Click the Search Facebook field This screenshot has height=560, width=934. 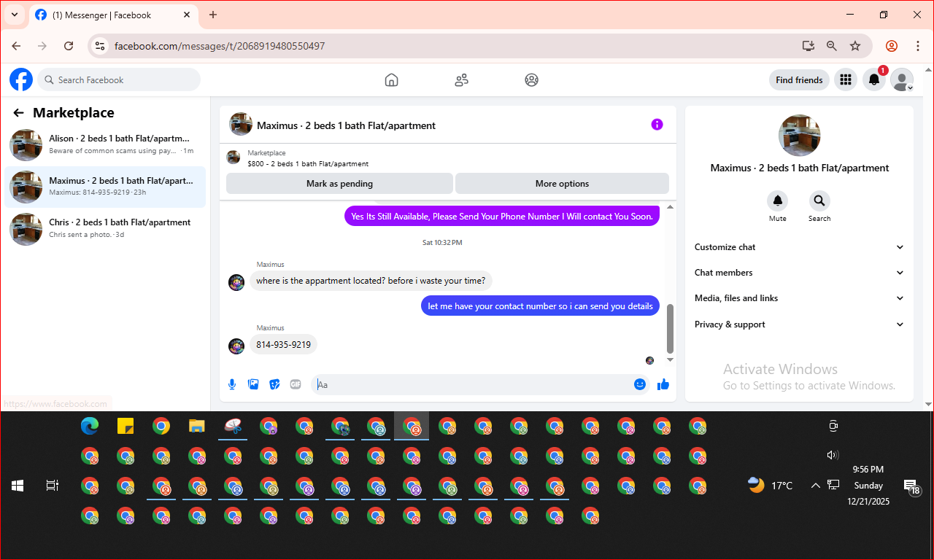119,80
